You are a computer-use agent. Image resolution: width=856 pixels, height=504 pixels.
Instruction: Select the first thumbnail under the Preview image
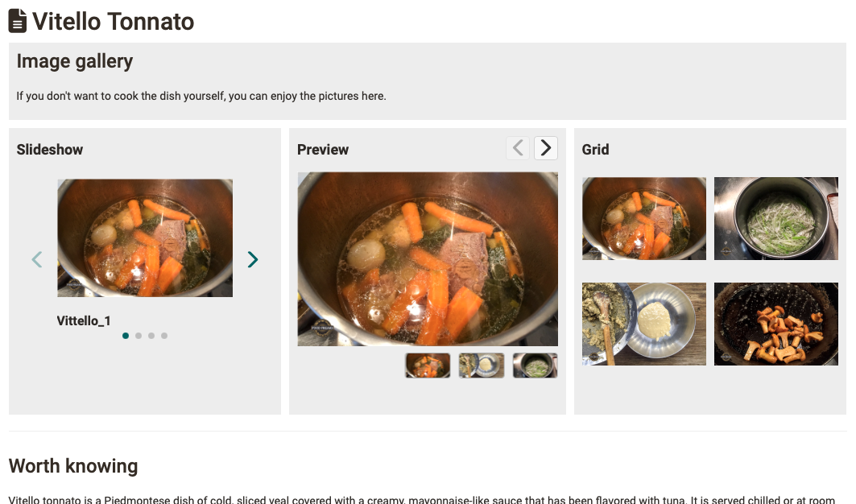tap(427, 365)
